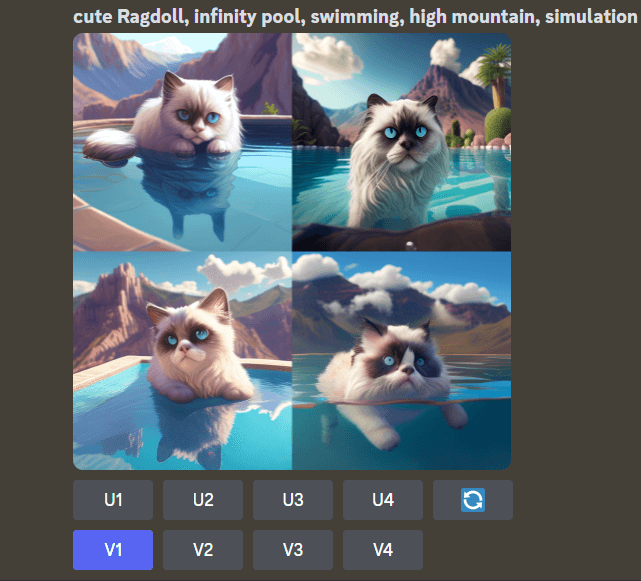
Task: Click the underwater paws in the fourth image
Action: 403,425
